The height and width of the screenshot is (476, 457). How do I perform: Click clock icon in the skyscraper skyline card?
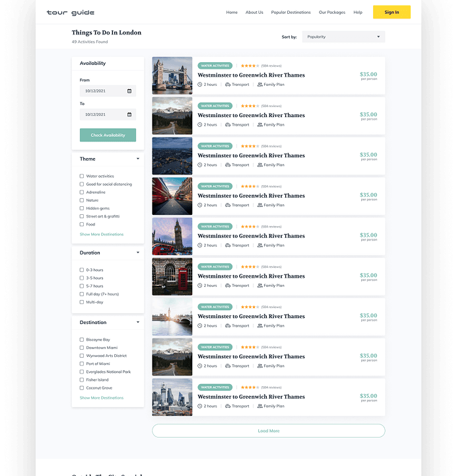coord(200,406)
